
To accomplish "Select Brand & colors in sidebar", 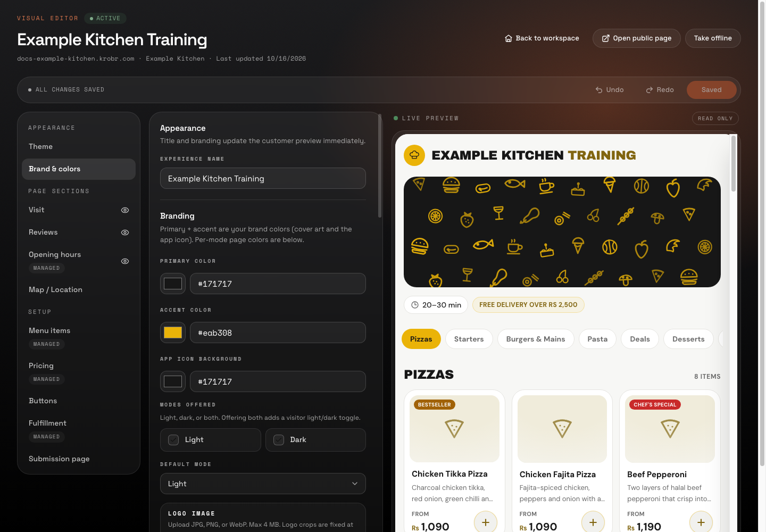I will pos(79,169).
